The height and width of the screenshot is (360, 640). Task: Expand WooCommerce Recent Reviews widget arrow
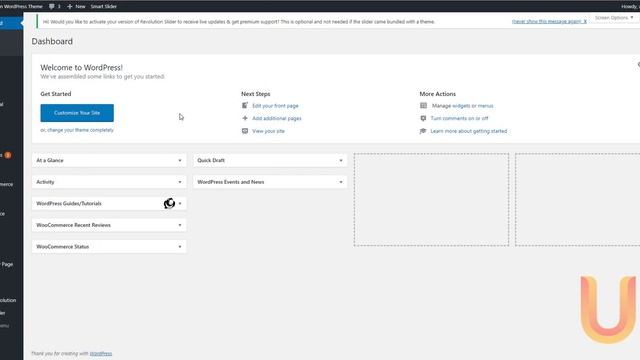180,225
